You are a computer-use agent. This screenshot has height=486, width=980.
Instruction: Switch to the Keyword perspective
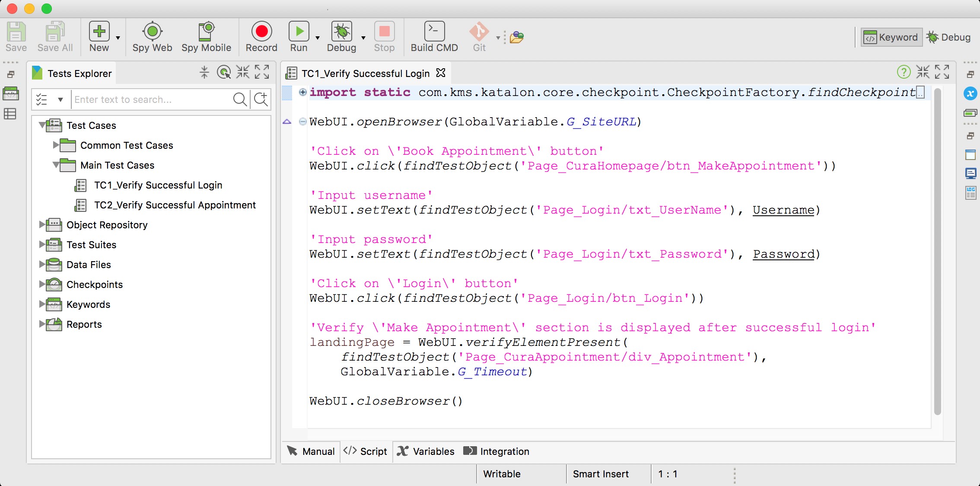pos(891,38)
